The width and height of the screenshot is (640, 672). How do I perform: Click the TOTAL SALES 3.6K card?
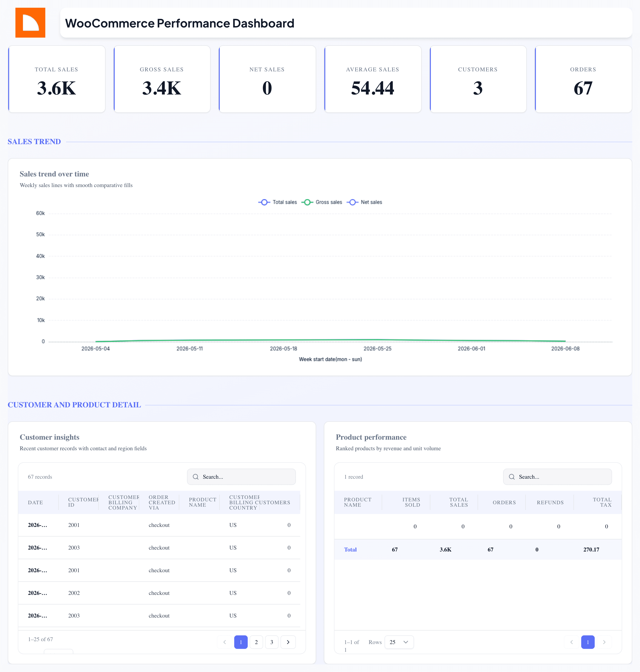pos(57,79)
